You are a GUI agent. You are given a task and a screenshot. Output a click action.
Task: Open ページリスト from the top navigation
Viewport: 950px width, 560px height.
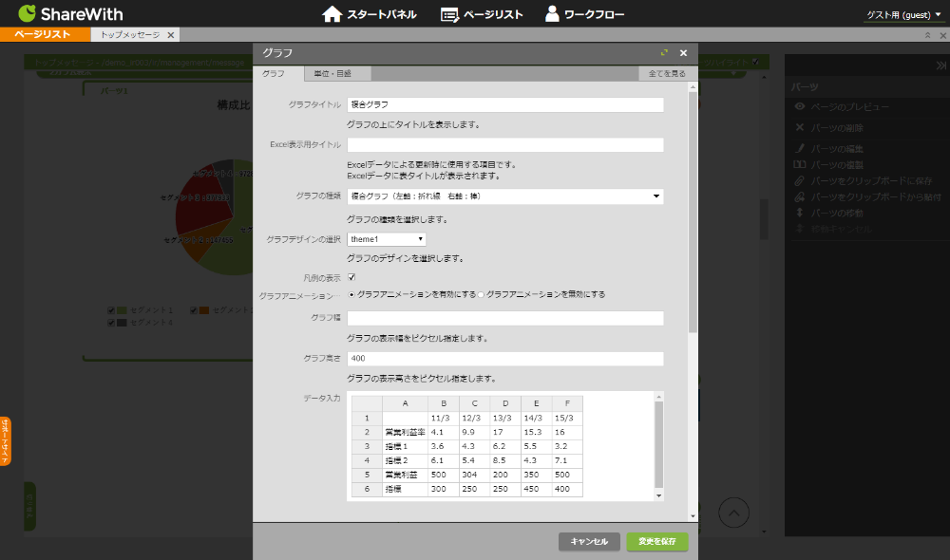click(482, 14)
